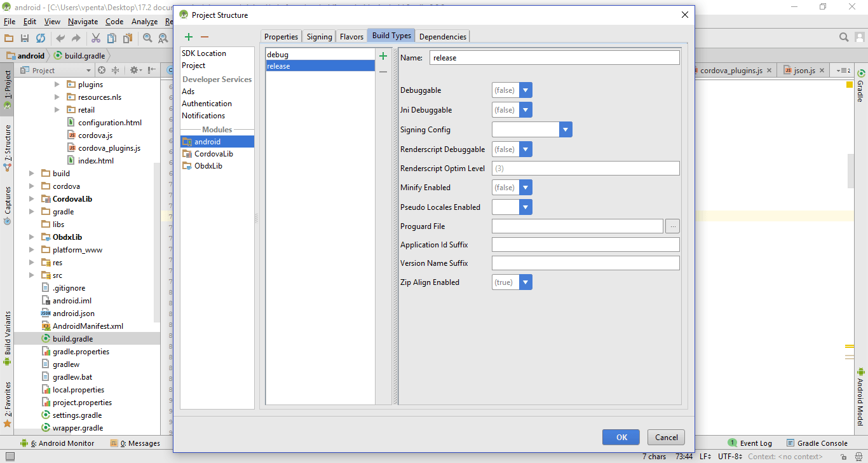The height and width of the screenshot is (463, 868).
Task: Select SDK Location in the Project Structure sidebar
Action: [217, 53]
